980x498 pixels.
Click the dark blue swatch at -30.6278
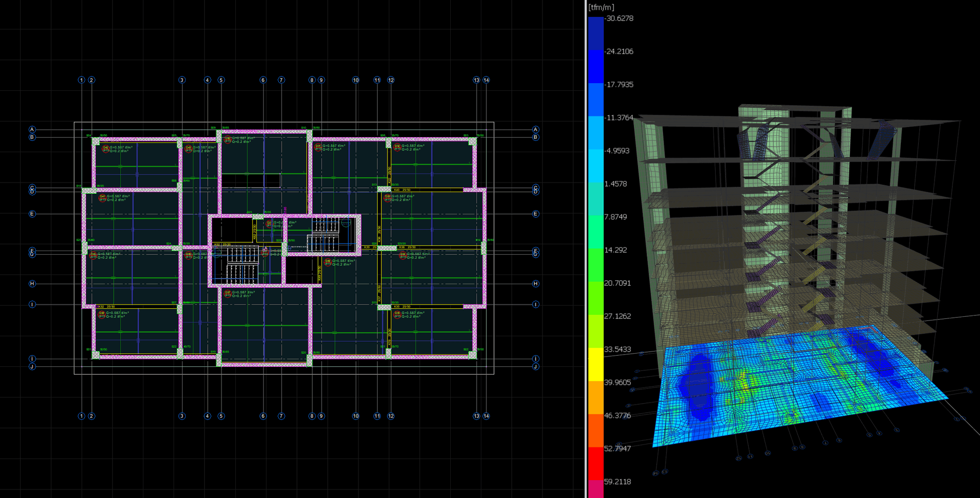[x=596, y=33]
